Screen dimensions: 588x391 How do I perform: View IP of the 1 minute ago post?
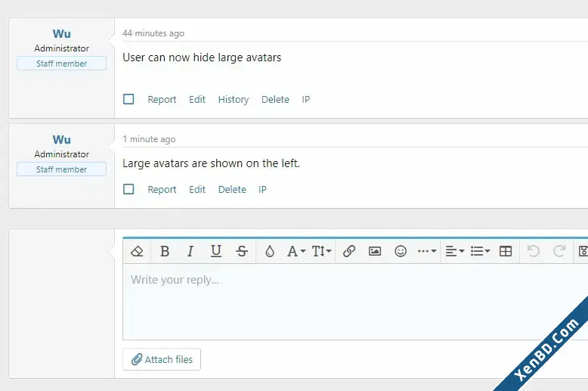[x=262, y=190]
